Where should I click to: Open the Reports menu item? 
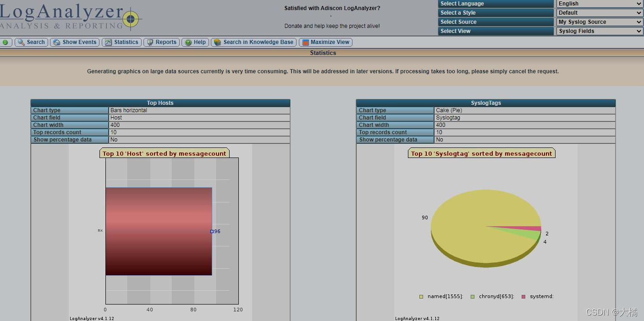click(x=162, y=42)
